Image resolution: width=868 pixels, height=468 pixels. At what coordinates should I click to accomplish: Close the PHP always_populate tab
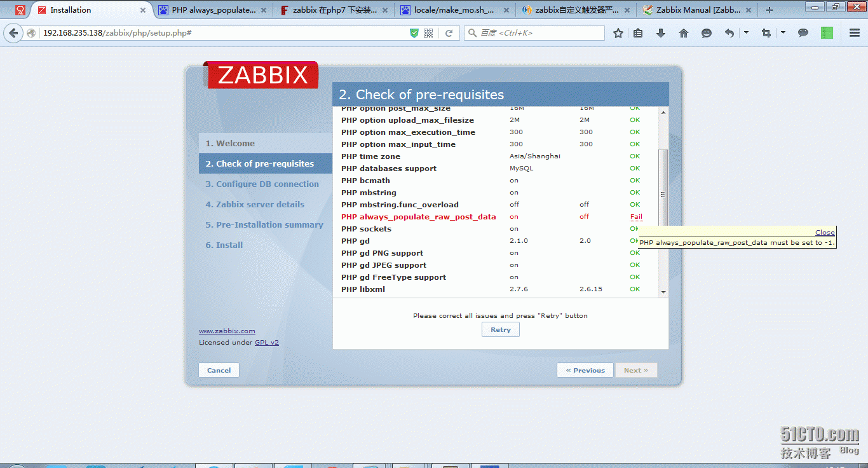[264, 10]
